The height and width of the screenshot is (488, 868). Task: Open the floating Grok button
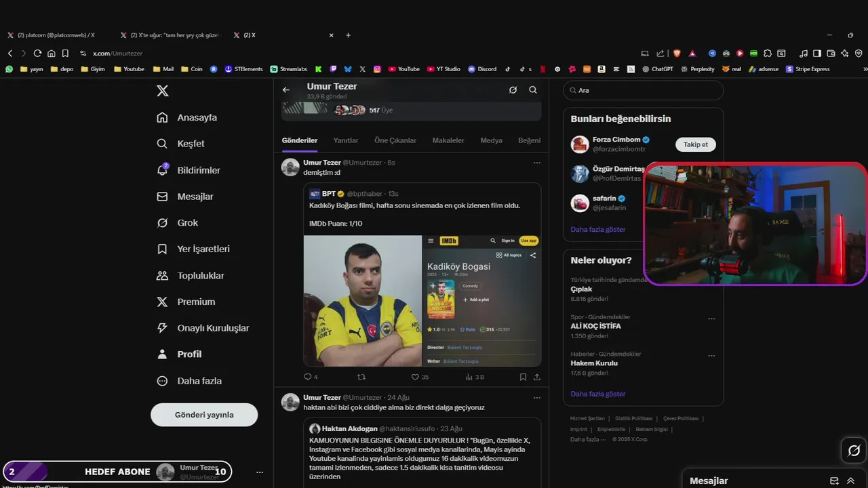tap(854, 451)
